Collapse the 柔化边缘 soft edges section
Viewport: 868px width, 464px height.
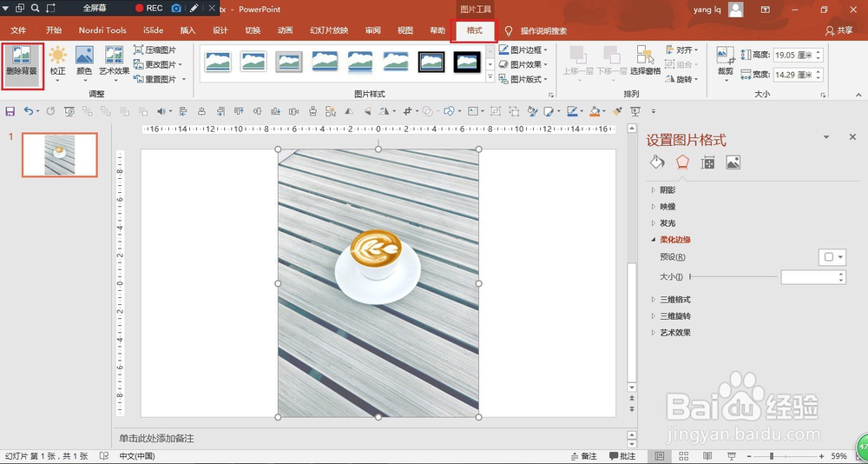(674, 240)
